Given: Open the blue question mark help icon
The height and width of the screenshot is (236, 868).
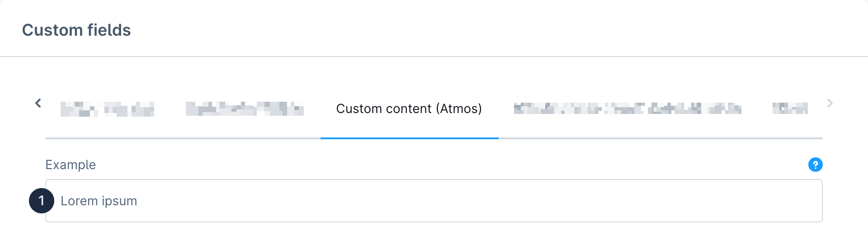Looking at the screenshot, I should (x=815, y=165).
